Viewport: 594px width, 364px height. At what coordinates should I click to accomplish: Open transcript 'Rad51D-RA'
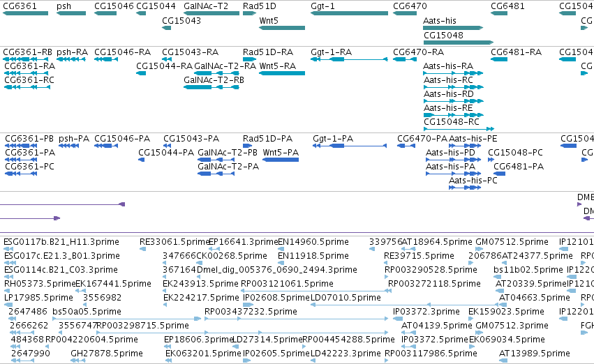pos(268,52)
